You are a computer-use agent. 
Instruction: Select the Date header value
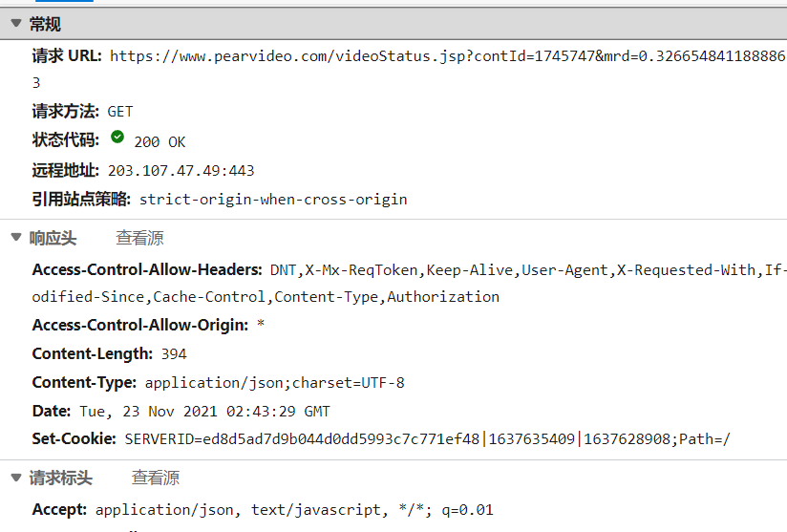(204, 412)
